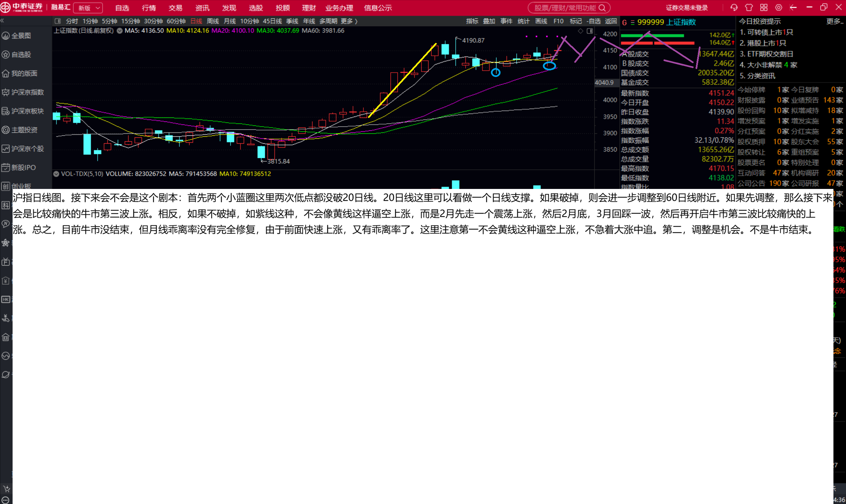Open the 行情 top menu

coord(148,8)
